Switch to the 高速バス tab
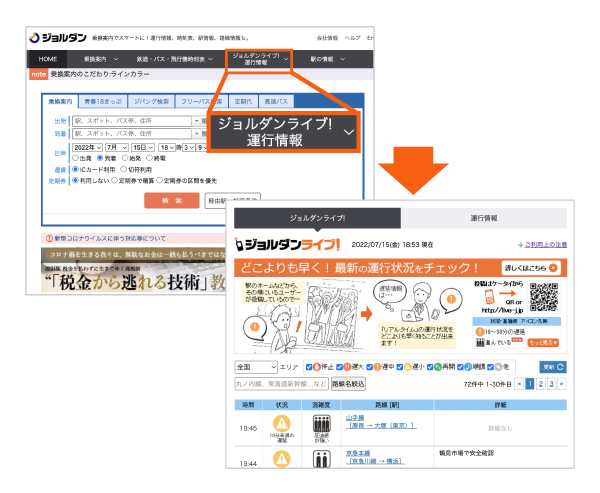This screenshot has height=493, width=600. coord(276,101)
